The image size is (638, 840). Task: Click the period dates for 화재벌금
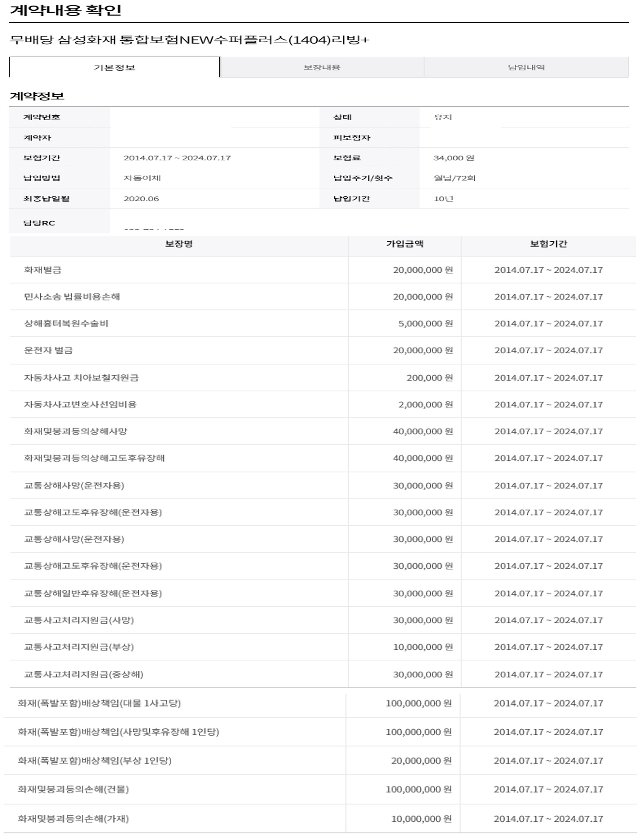click(548, 270)
